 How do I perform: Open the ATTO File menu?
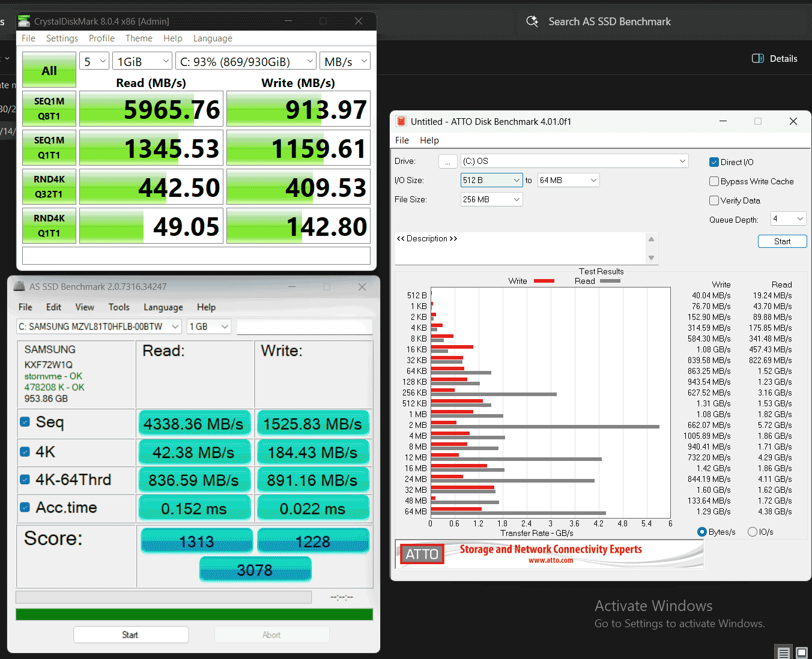pos(402,140)
